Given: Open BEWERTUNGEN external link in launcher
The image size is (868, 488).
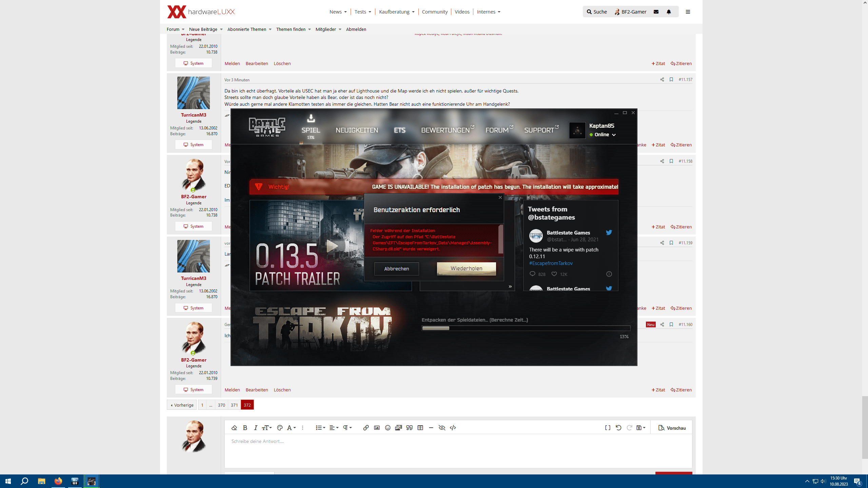Looking at the screenshot, I should click(447, 130).
